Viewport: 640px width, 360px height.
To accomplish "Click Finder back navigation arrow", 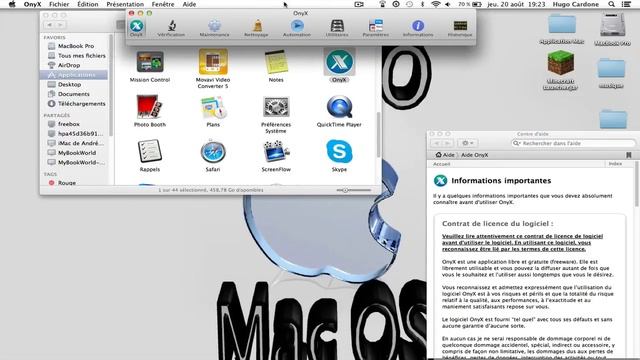I will tap(49, 25).
